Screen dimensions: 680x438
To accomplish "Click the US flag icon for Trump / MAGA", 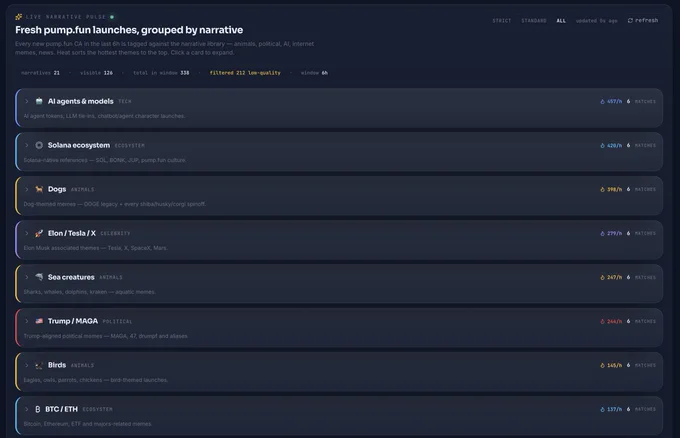I will [x=39, y=321].
